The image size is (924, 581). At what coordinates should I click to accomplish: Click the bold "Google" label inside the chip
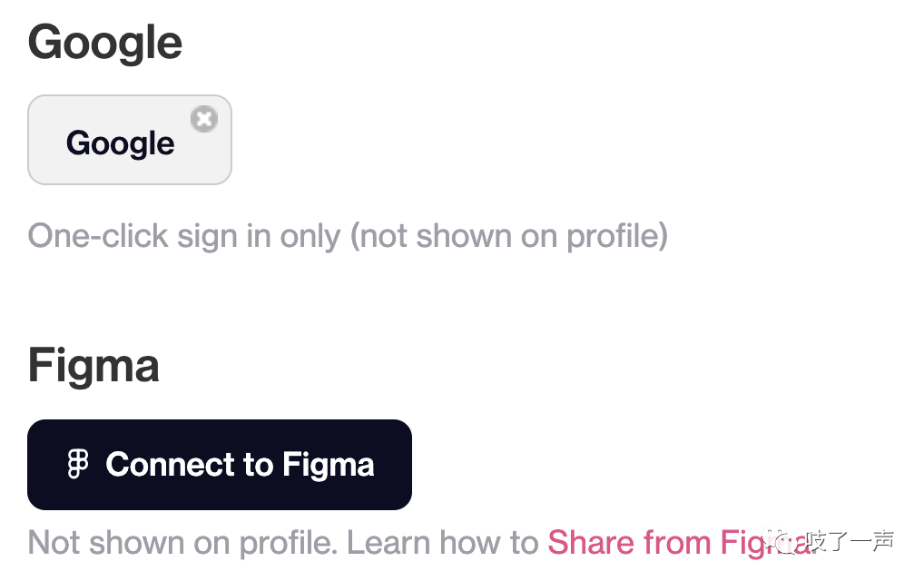click(120, 143)
